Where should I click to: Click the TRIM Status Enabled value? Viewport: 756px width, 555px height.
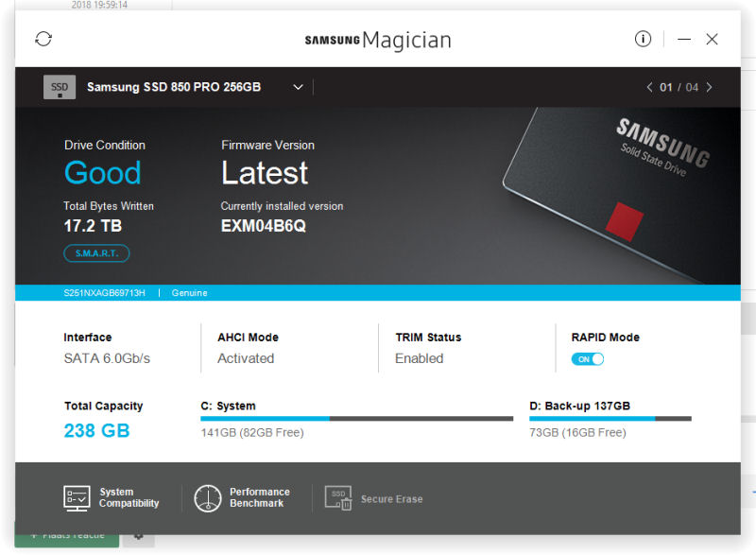(419, 358)
